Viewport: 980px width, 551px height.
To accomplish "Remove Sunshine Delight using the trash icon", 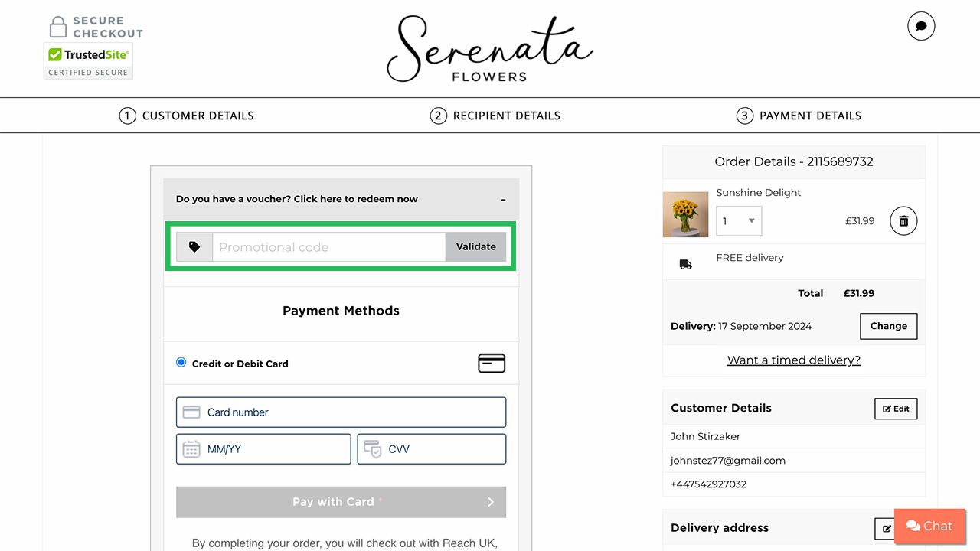I will 903,220.
